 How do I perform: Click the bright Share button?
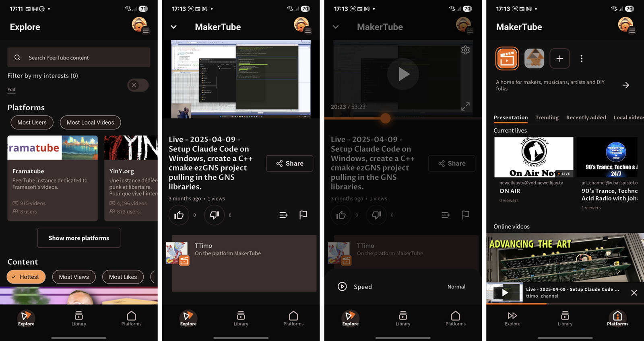coord(289,163)
